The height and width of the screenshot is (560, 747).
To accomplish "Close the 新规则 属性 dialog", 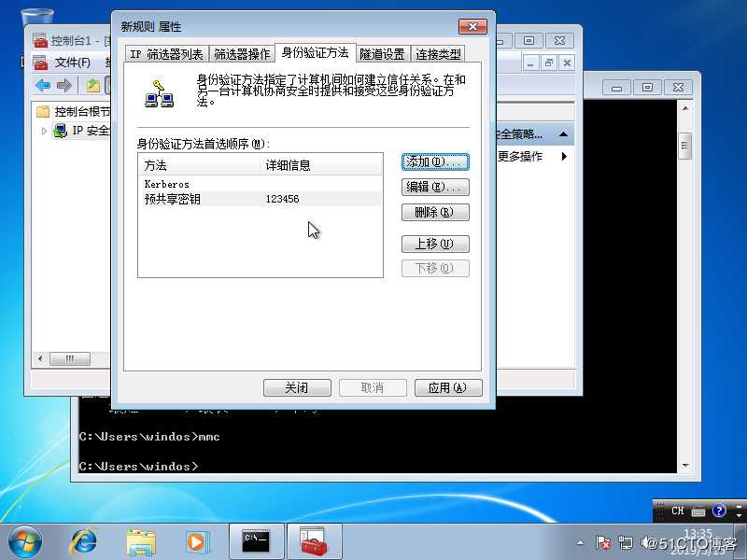I will 472,27.
